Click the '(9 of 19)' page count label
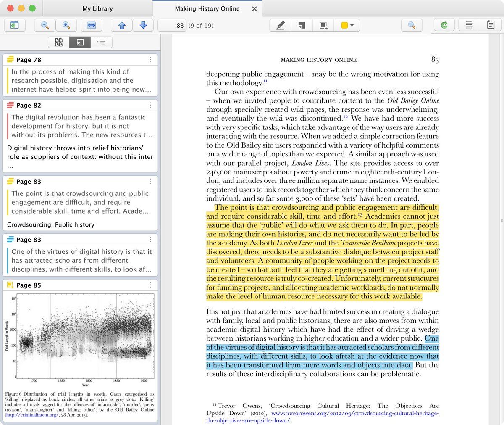This screenshot has width=504, height=425. 201,26
